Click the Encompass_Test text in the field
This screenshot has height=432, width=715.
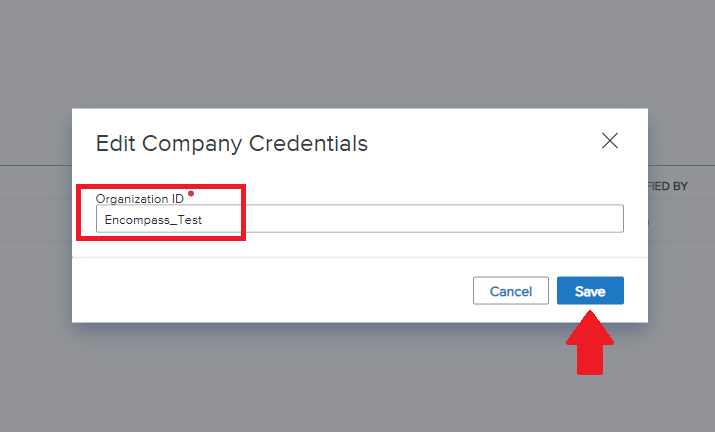point(153,220)
